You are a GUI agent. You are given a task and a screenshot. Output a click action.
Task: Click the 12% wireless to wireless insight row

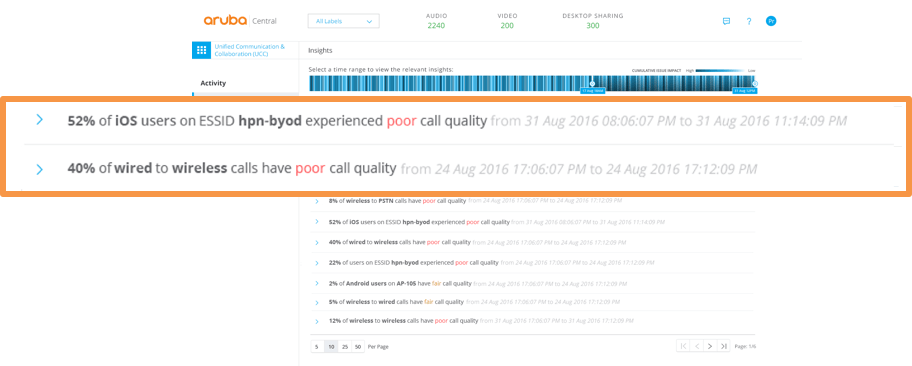pos(532,321)
